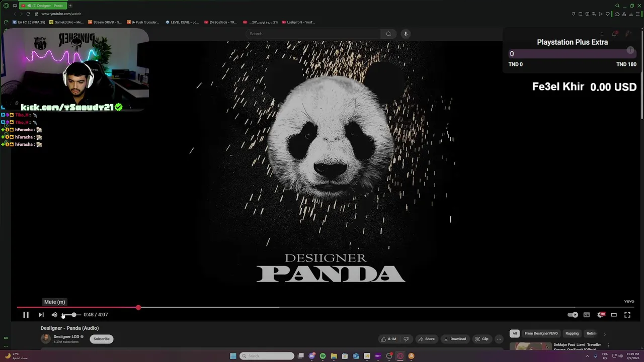Open File Explorer from the taskbar
This screenshot has width=644, height=362.
(334, 356)
